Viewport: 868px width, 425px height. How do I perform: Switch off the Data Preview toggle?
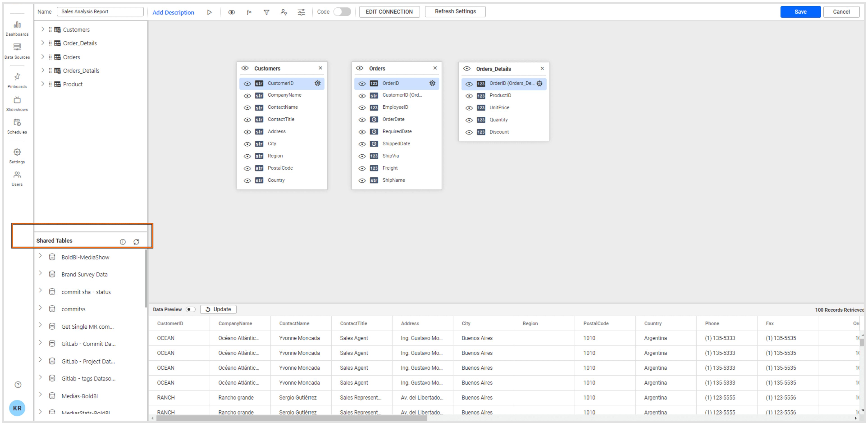click(x=190, y=309)
